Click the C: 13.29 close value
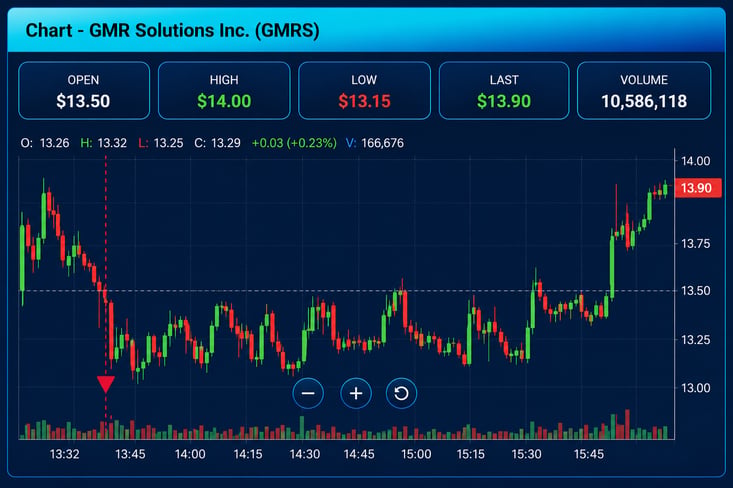The image size is (733, 488). coord(217,143)
